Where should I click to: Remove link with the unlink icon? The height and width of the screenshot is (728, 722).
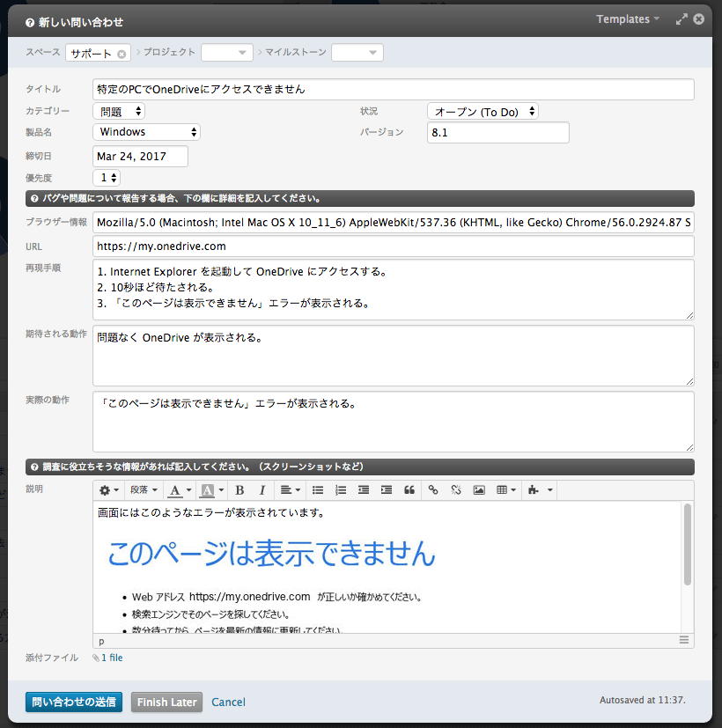pos(456,490)
